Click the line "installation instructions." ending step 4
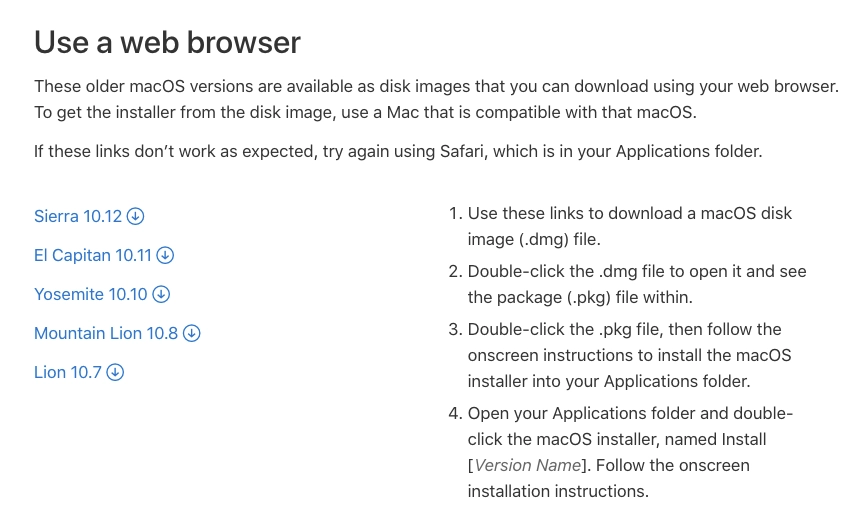 (558, 491)
